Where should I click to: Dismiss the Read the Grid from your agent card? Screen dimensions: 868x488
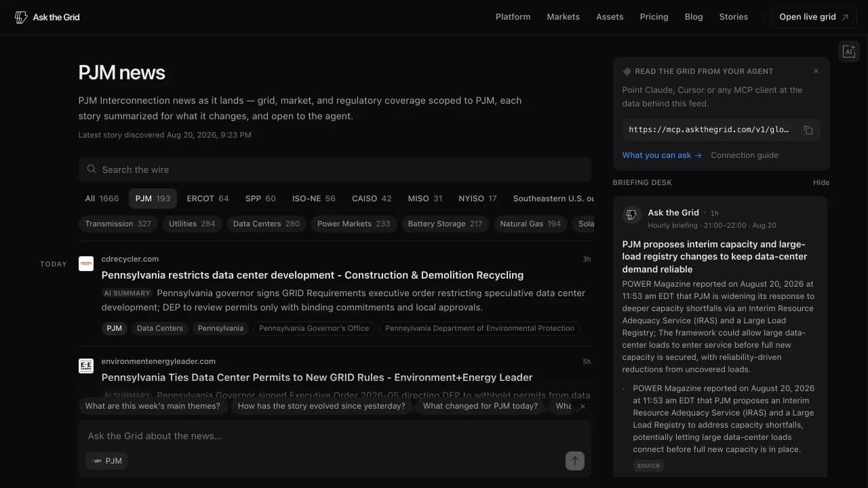point(816,71)
